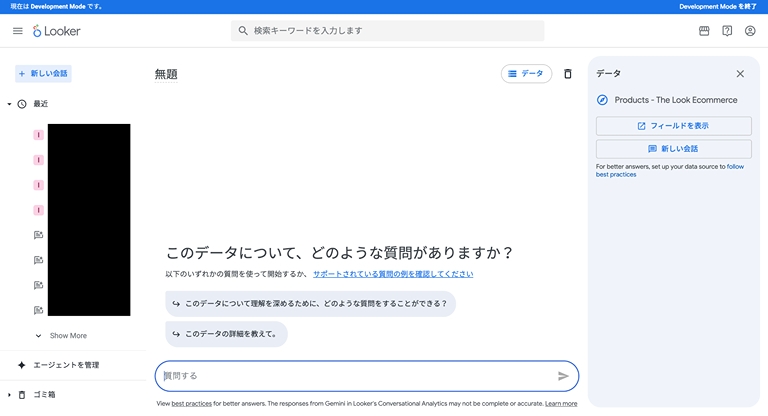
Task: Open ゴミ箱 in the sidebar
Action: [x=44, y=394]
